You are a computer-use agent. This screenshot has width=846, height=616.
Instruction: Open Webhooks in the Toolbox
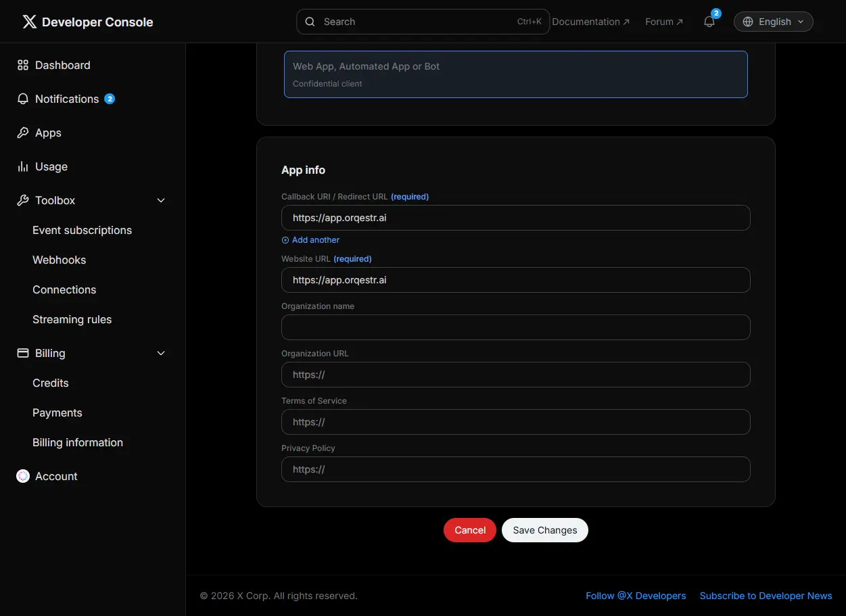60,260
